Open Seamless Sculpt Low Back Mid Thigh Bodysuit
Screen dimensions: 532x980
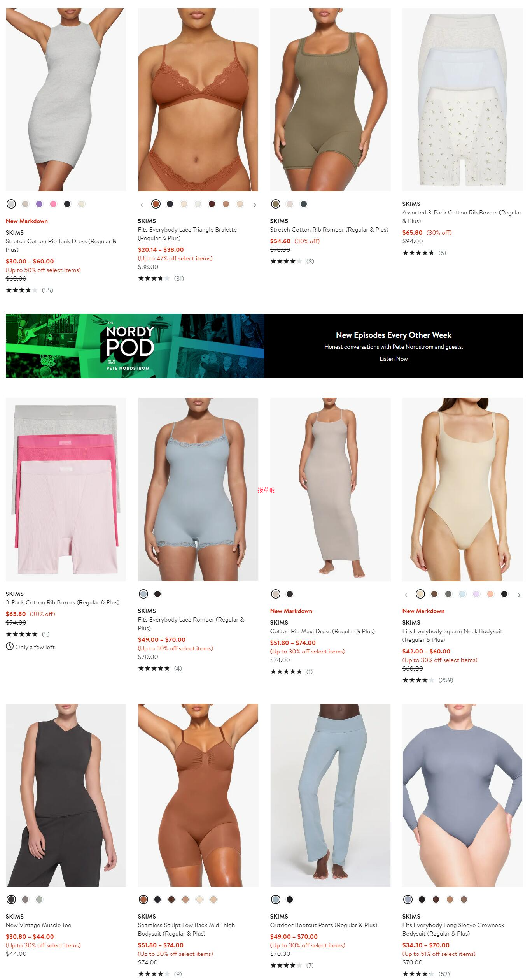186,929
